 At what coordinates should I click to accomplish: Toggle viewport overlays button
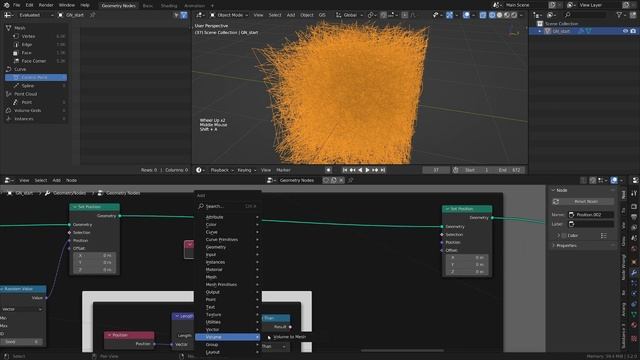[x=466, y=15]
